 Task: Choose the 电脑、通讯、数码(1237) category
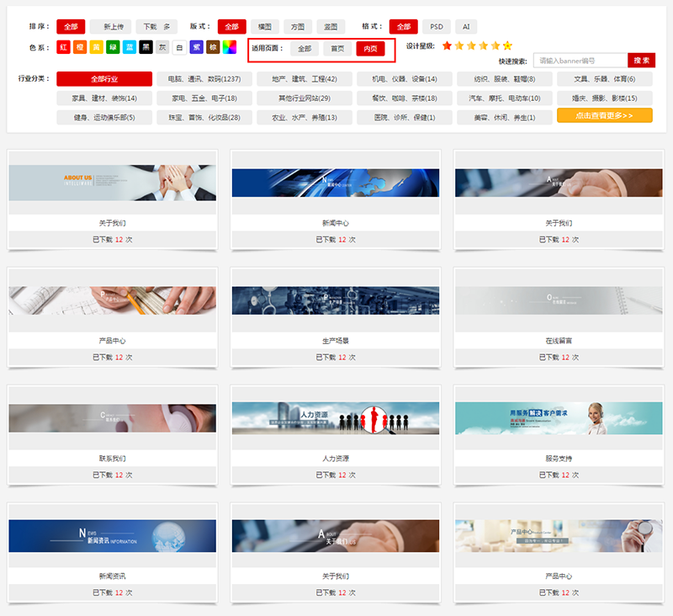pos(204,79)
